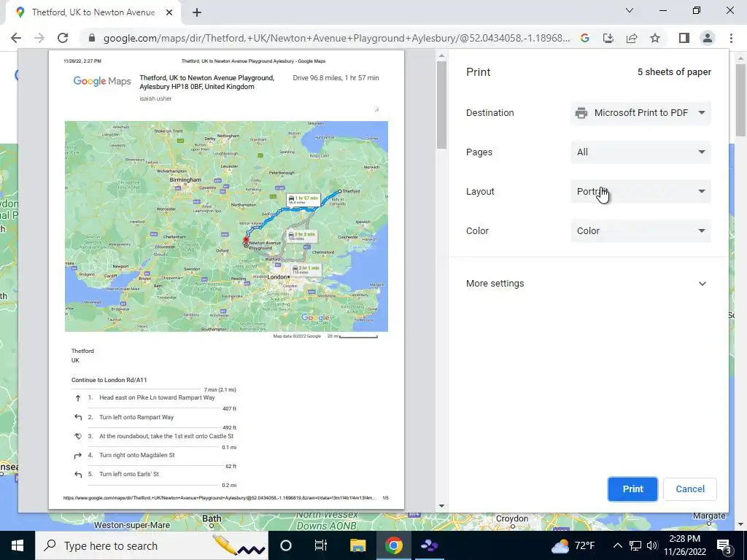Click the print preview scrollbar thumb
This screenshot has width=747, height=560.
441,105
